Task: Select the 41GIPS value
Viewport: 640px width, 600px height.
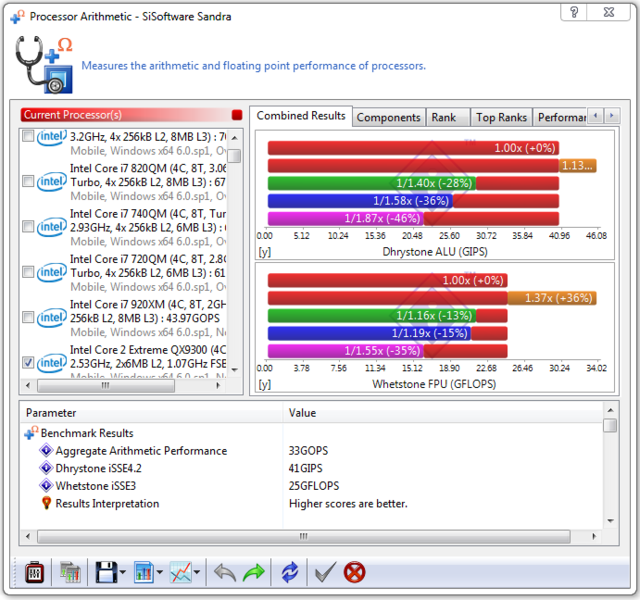Action: [x=305, y=468]
